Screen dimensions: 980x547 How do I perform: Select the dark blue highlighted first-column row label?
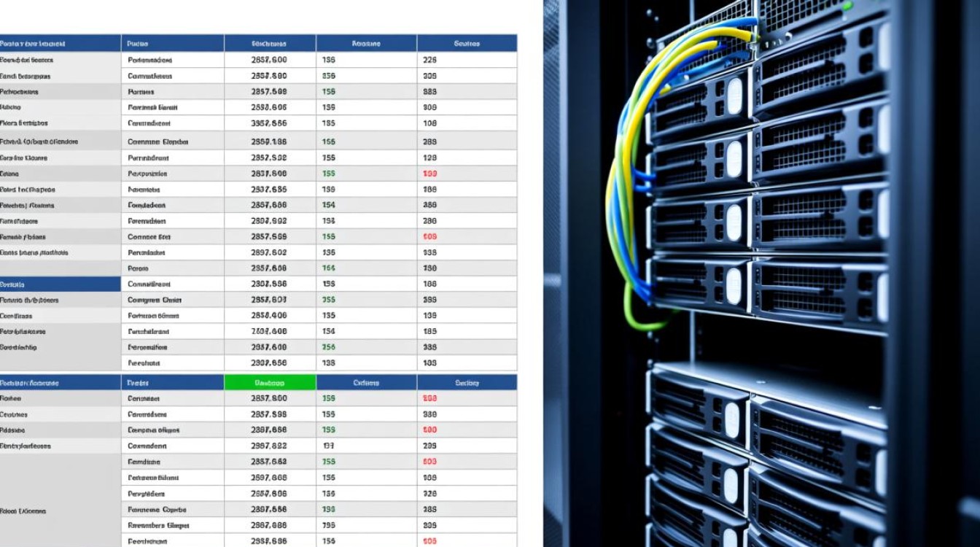coord(60,284)
